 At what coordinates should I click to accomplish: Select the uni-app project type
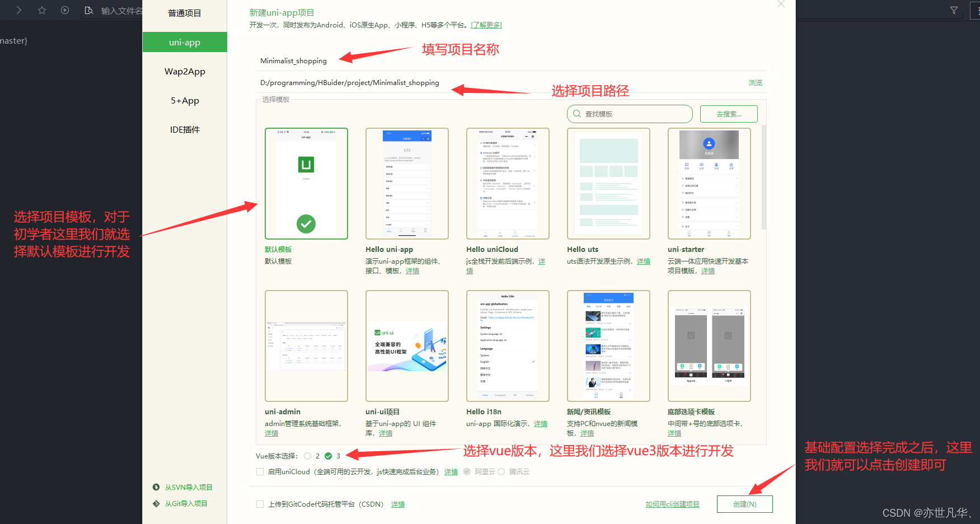click(185, 42)
